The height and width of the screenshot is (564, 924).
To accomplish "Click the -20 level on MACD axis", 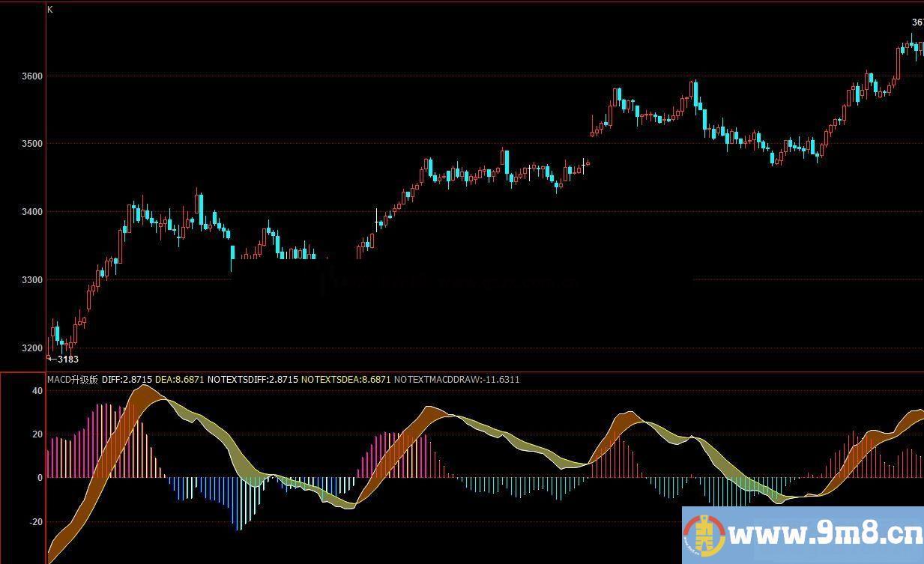I will pos(36,522).
